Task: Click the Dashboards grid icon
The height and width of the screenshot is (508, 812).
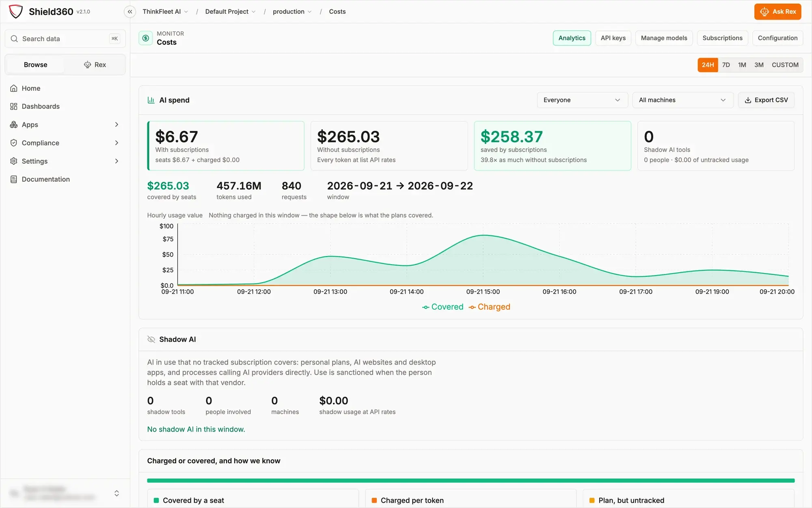Action: tap(14, 106)
